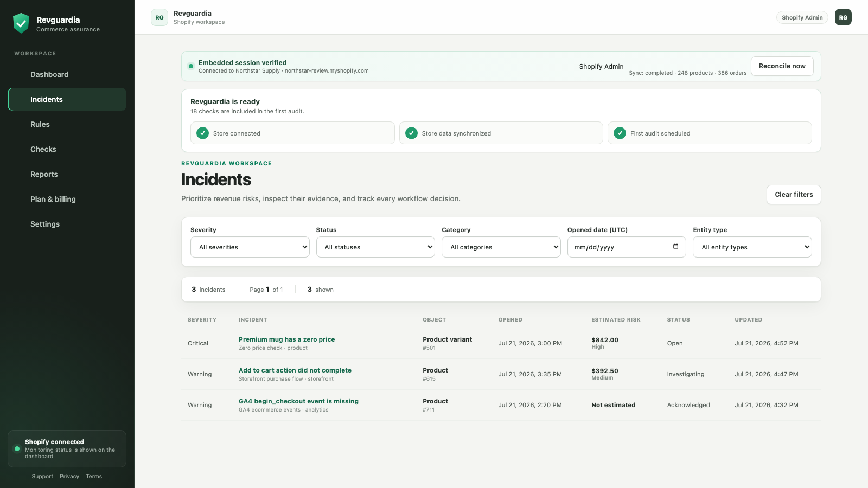Open the calendar picker icon in date field
The width and height of the screenshot is (868, 488).
(675, 247)
